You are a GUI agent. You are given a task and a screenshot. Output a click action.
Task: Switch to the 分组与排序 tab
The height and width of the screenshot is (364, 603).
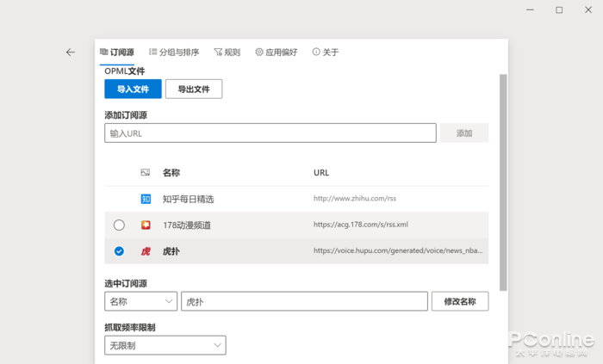[x=174, y=52]
